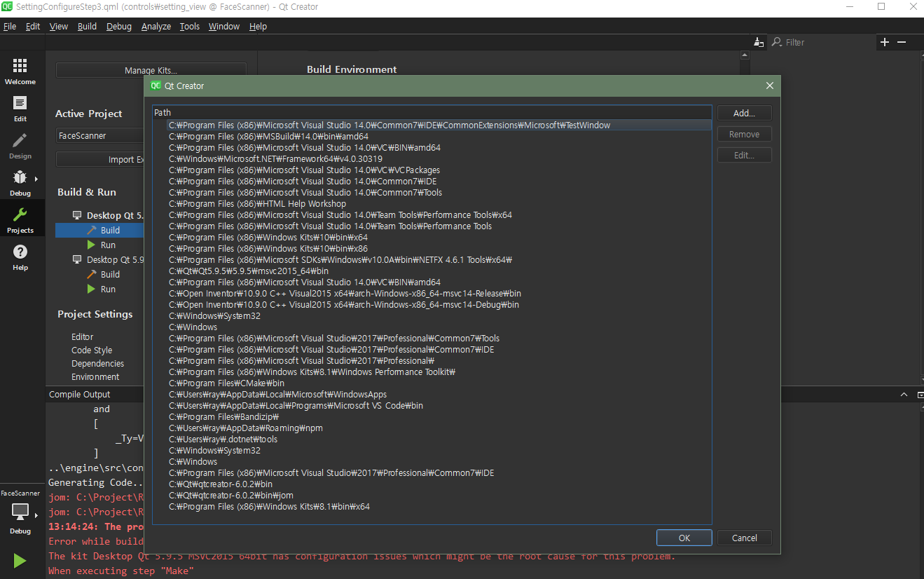Image resolution: width=924 pixels, height=579 pixels.
Task: Click the Manage Kits... button
Action: (x=151, y=70)
